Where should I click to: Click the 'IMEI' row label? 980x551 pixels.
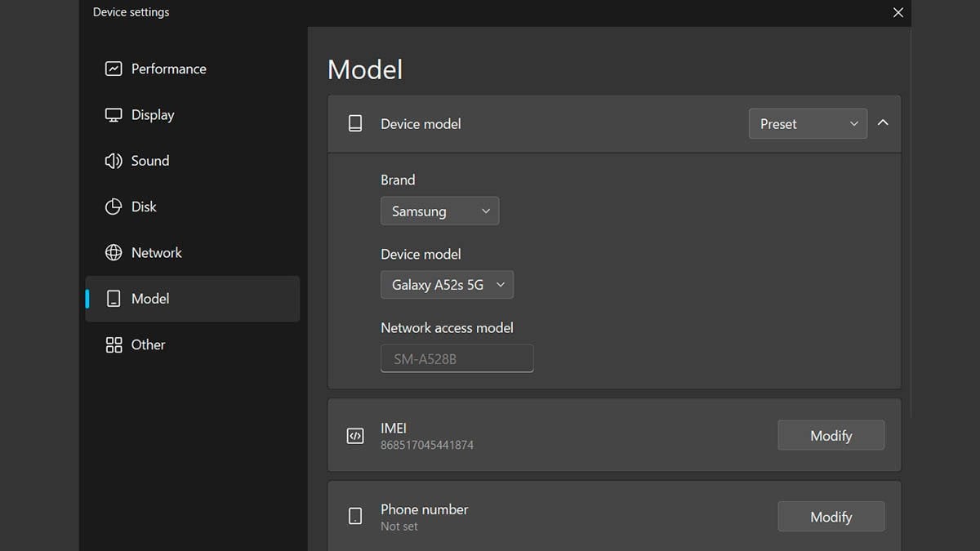pyautogui.click(x=394, y=429)
